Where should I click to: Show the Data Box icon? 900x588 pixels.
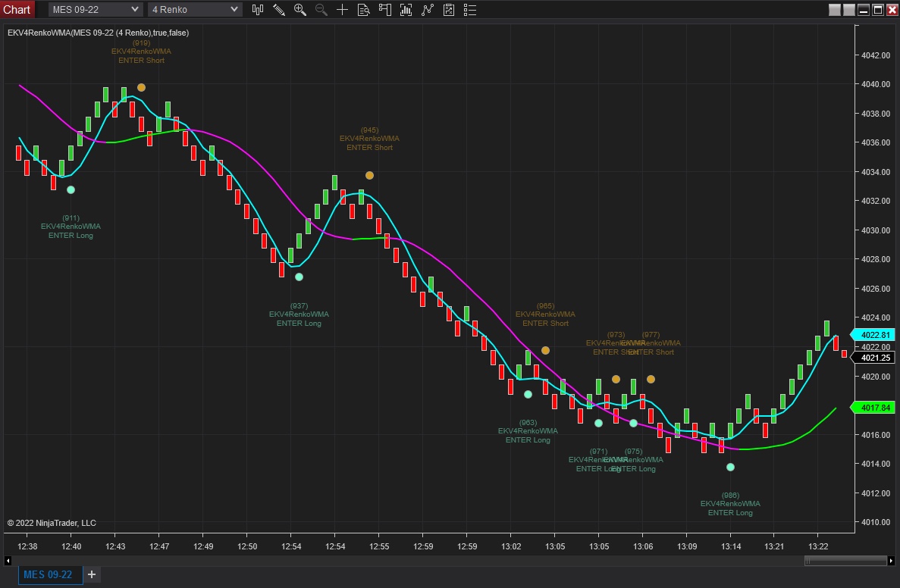[x=363, y=10]
